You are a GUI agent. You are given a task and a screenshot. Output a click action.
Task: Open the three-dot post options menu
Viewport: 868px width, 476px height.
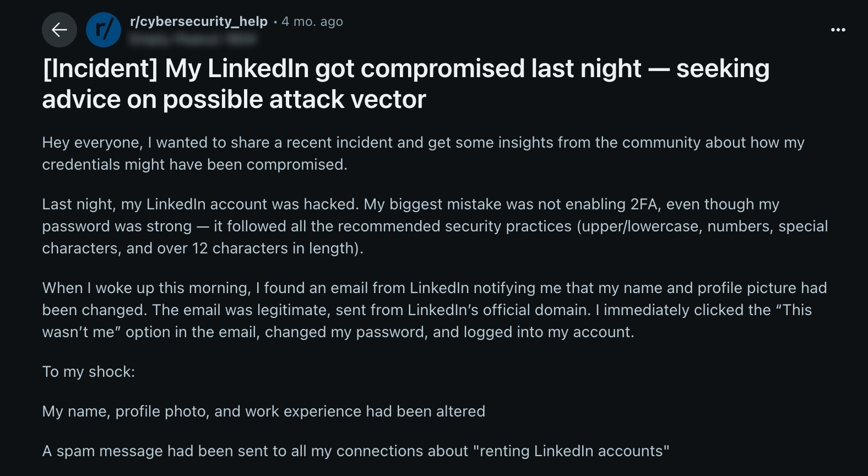point(838,30)
